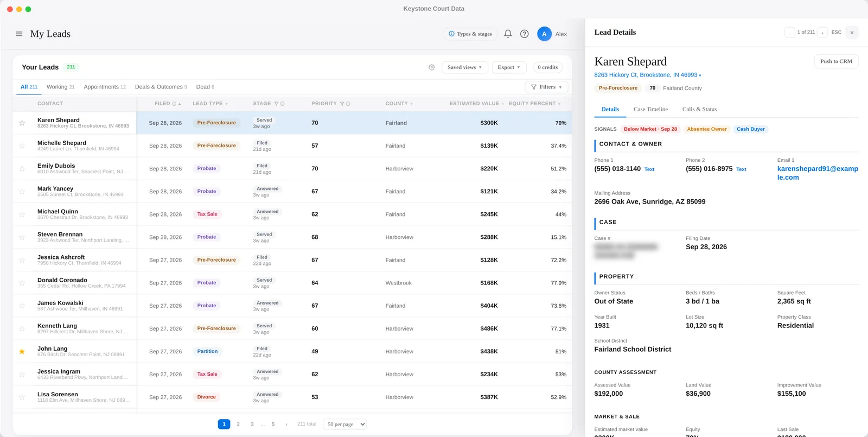
Task: Click the Below Market signal tag
Action: [x=650, y=129]
